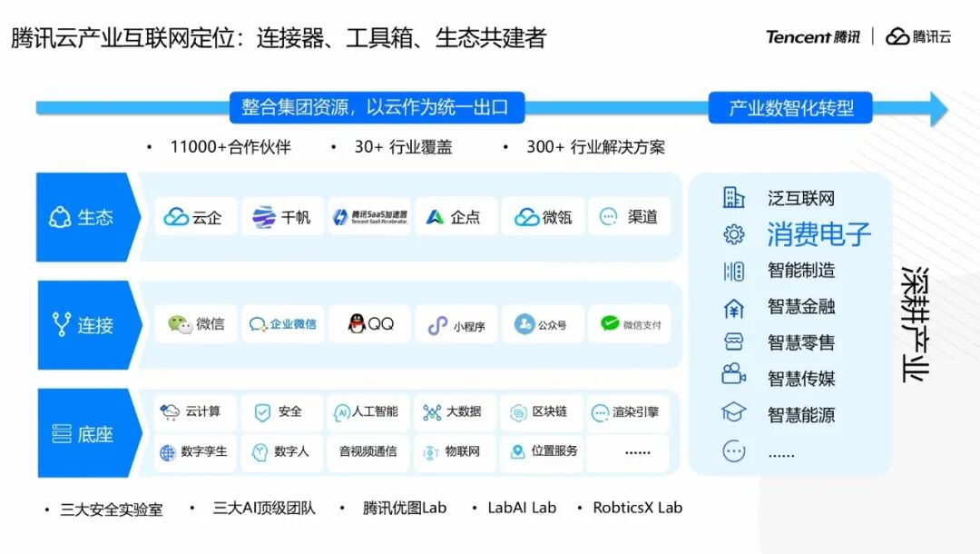Image resolution: width=980 pixels, height=554 pixels.
Task: Click the 三大AI顶级团队 bullet text
Action: pyautogui.click(x=264, y=509)
